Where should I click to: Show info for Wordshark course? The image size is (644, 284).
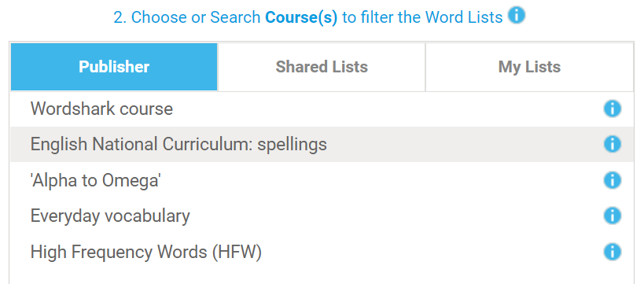(x=612, y=109)
